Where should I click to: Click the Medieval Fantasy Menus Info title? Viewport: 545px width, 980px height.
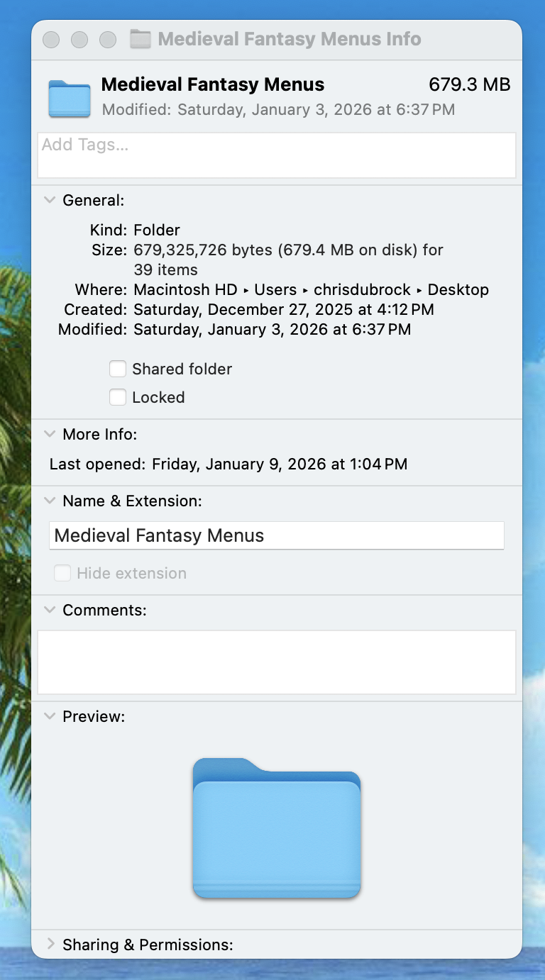click(x=290, y=39)
